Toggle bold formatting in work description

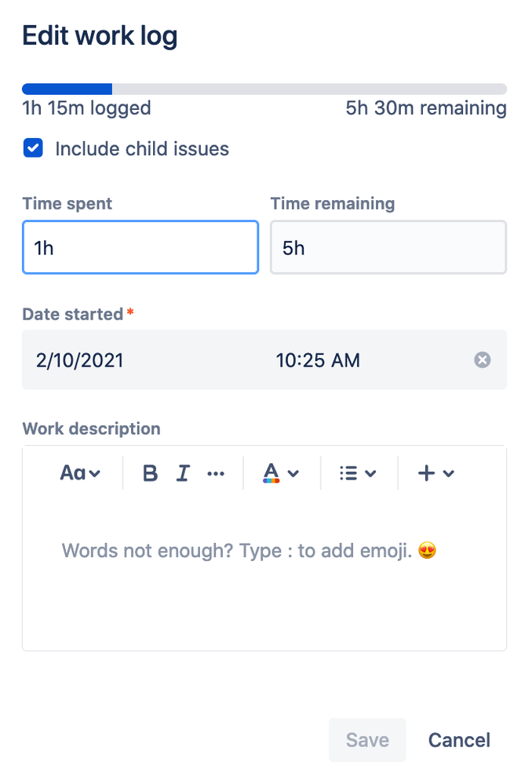(x=150, y=473)
